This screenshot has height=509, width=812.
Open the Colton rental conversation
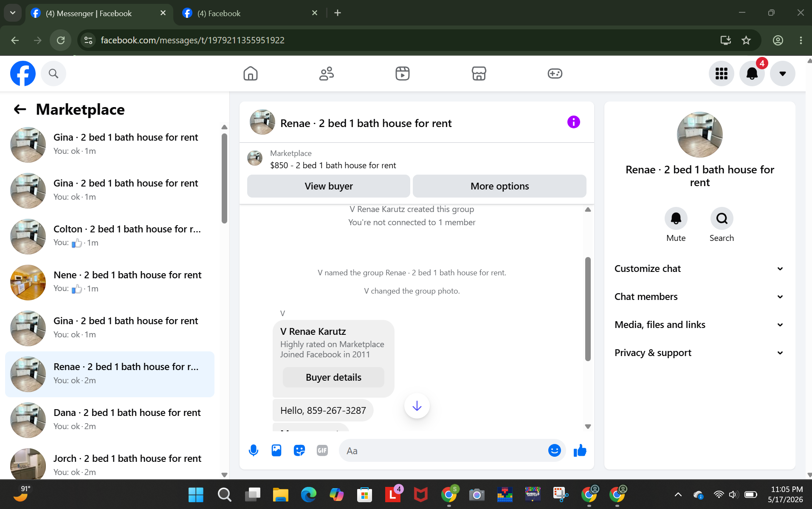[110, 237]
